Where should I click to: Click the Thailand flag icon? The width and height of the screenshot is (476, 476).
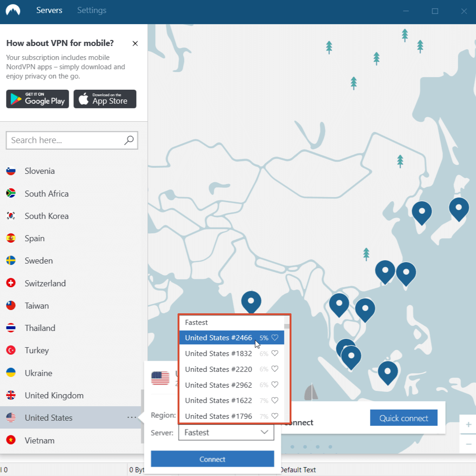(11, 328)
